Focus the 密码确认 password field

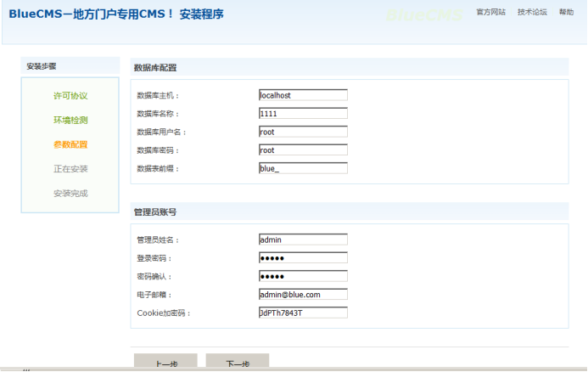[303, 276]
